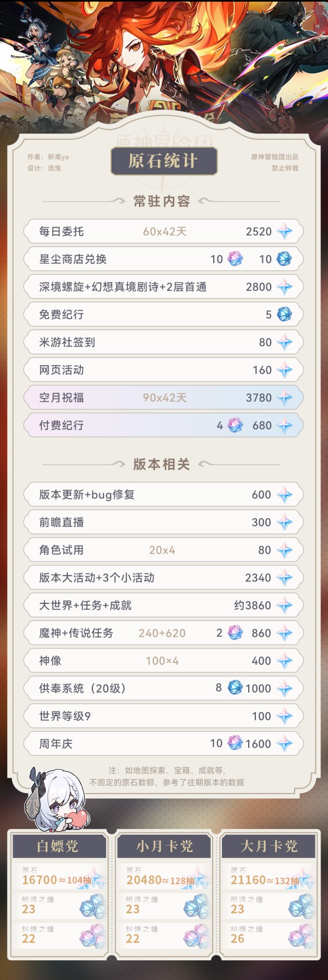The height and width of the screenshot is (980, 328).
Task: Click the 大世界+任务+成就 row
Action: 163,605
